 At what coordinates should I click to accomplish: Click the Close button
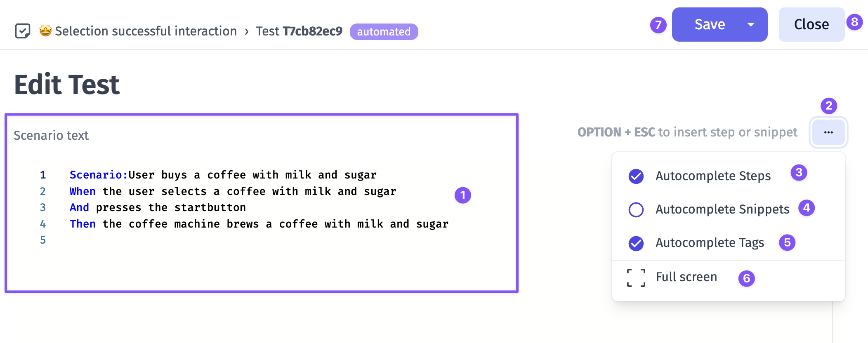tap(811, 24)
